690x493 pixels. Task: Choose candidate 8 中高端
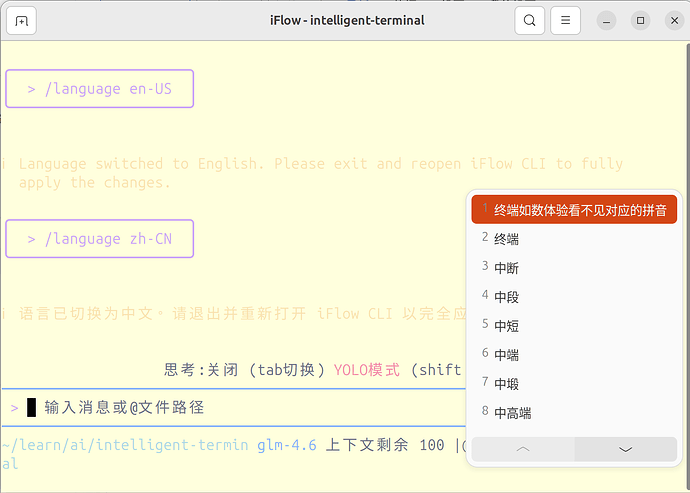pyautogui.click(x=512, y=413)
